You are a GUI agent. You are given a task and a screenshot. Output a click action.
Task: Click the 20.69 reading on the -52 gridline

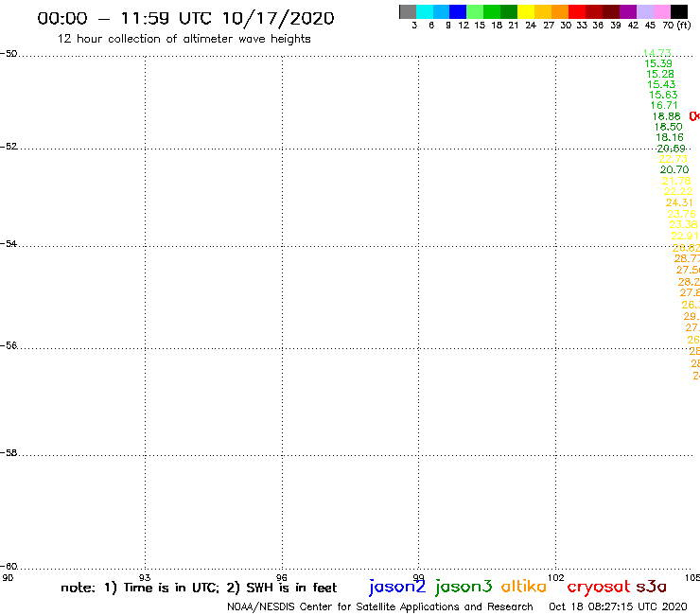click(671, 149)
